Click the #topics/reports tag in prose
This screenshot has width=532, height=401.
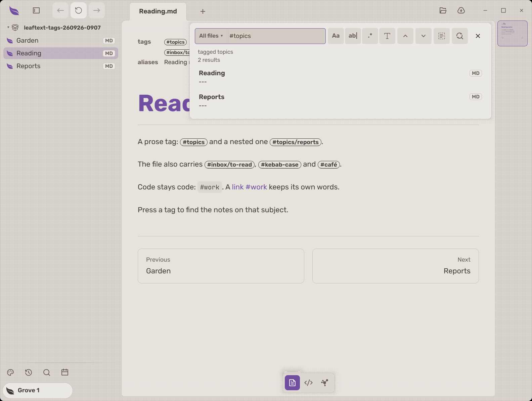[296, 142]
